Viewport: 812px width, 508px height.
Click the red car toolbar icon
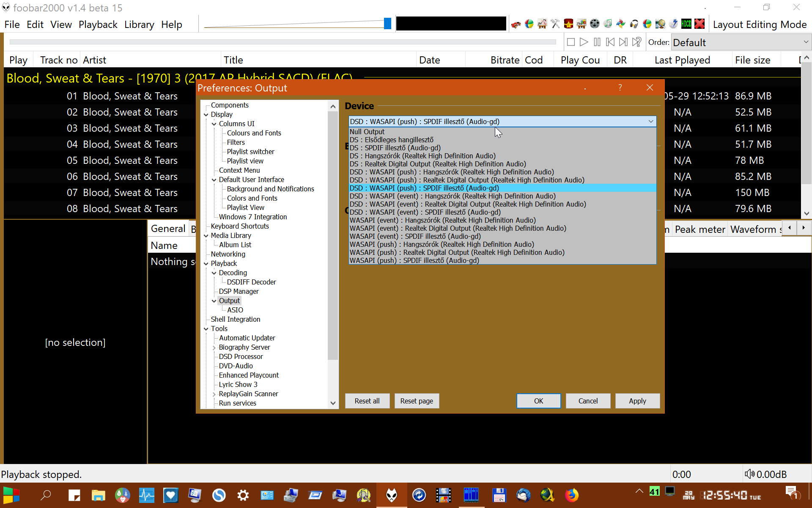pos(516,24)
